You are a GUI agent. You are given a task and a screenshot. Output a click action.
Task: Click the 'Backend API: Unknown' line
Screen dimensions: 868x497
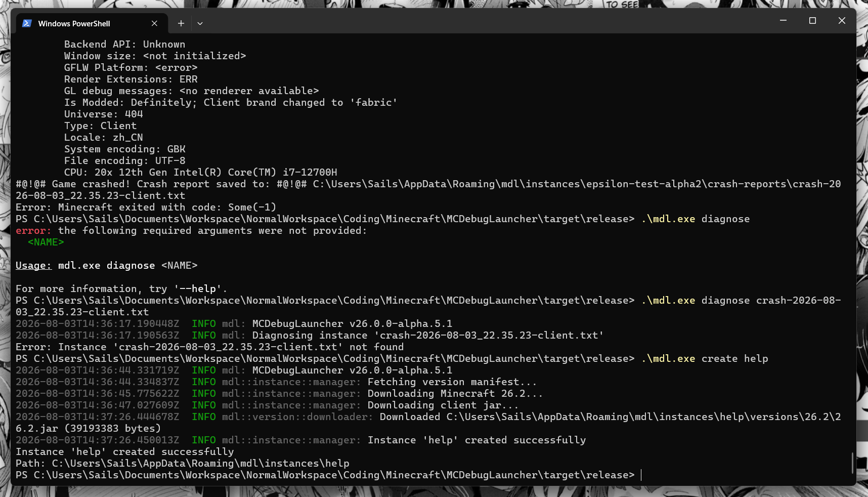[x=124, y=45]
